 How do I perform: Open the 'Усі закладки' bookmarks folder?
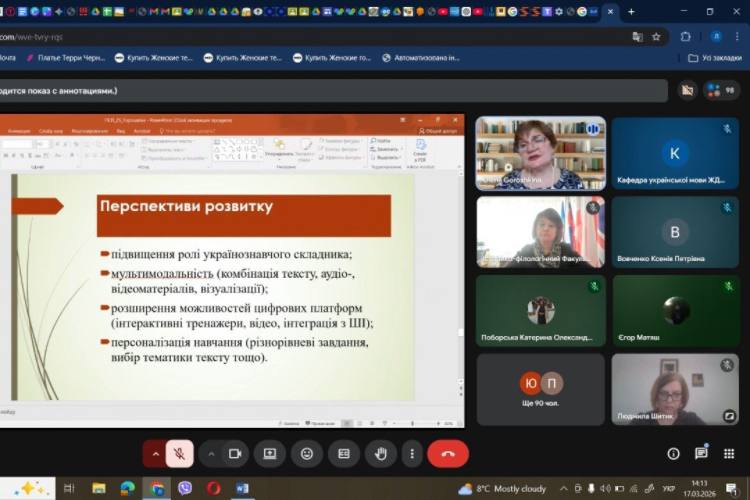715,58
